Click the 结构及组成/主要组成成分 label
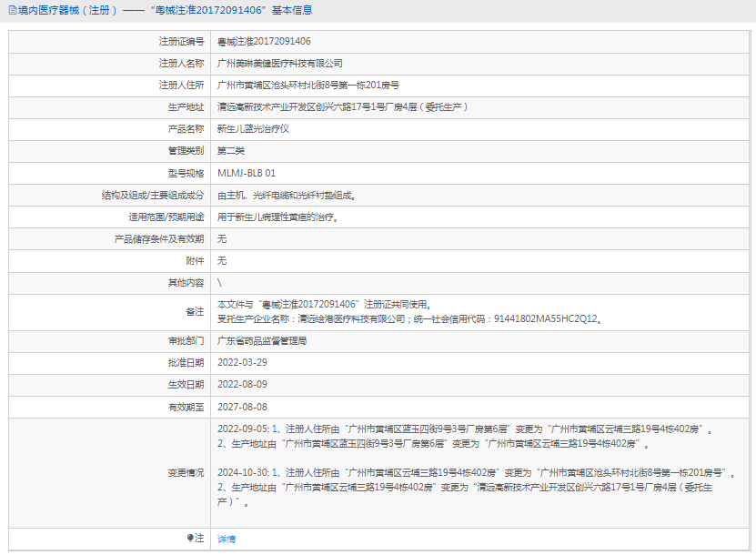756x555 pixels. 153,196
